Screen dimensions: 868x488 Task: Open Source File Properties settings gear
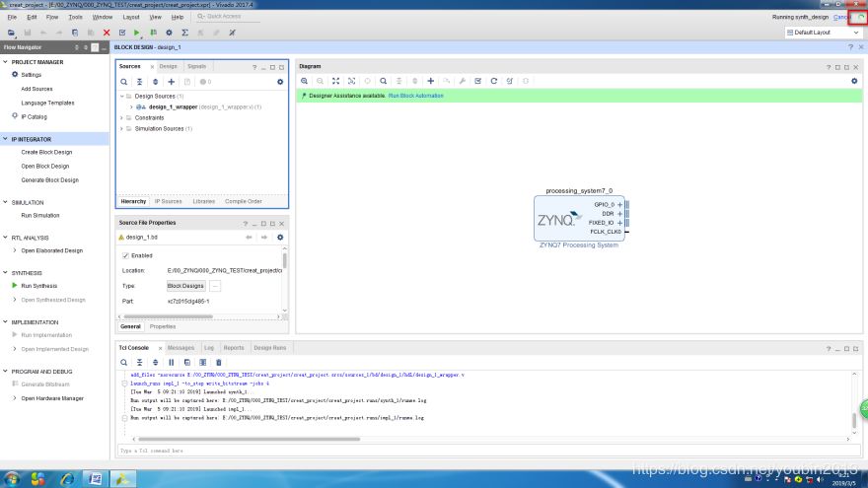click(x=280, y=238)
